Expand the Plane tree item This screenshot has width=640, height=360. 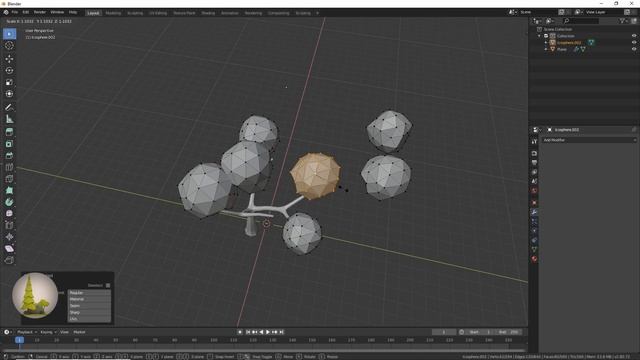coord(546,49)
